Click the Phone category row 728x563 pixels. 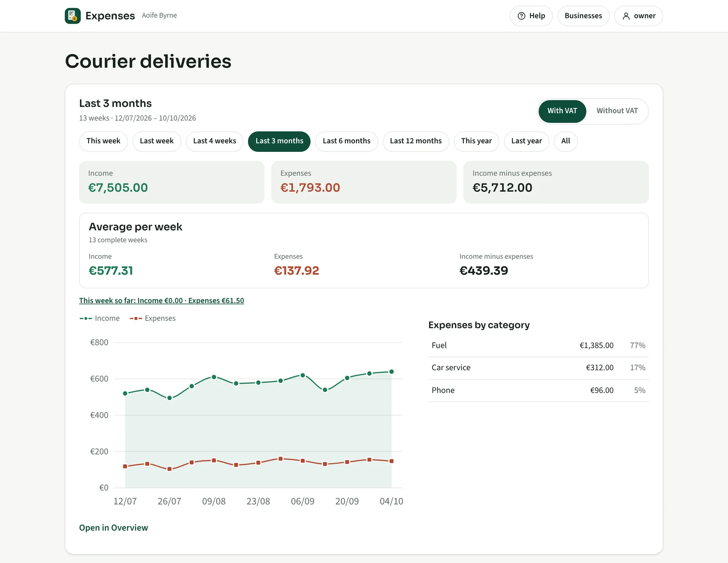[538, 390]
